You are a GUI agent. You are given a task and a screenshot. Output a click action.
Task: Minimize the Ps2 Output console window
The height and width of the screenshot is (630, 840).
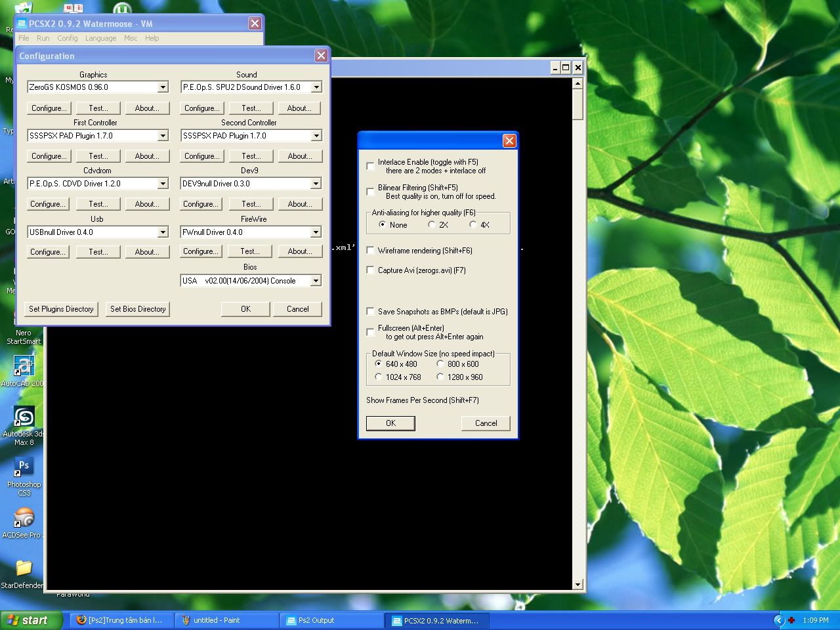pyautogui.click(x=555, y=68)
